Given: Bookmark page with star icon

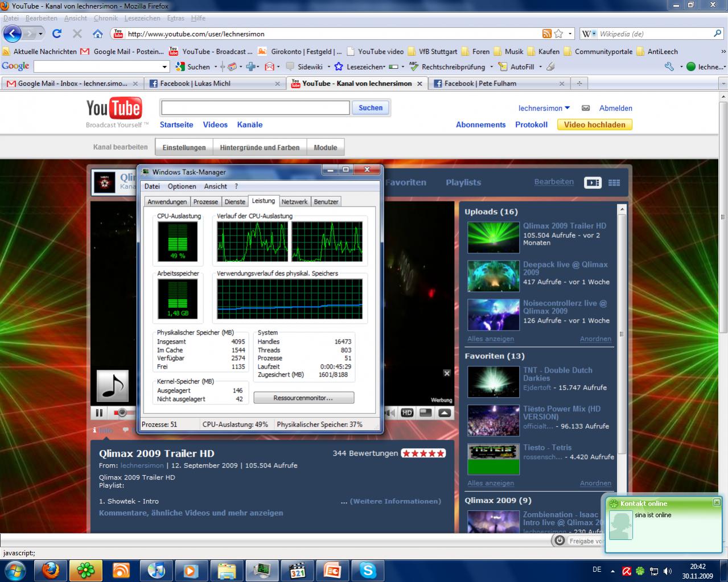Looking at the screenshot, I should (x=558, y=34).
